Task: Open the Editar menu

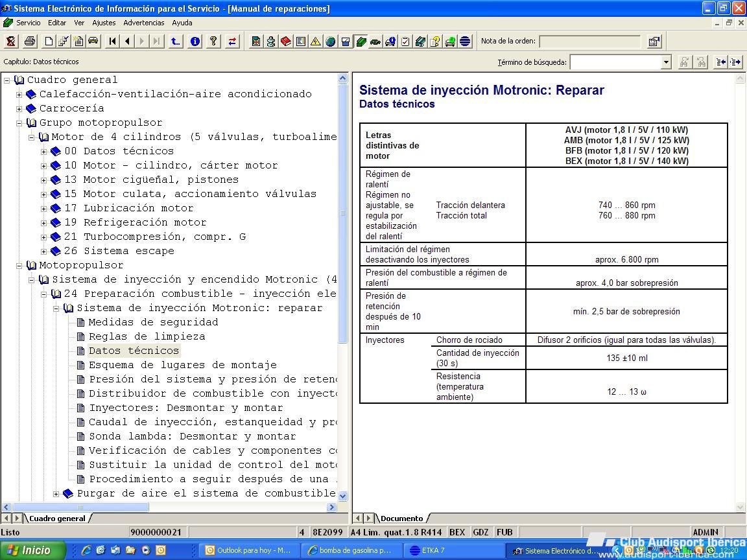Action: [x=56, y=23]
